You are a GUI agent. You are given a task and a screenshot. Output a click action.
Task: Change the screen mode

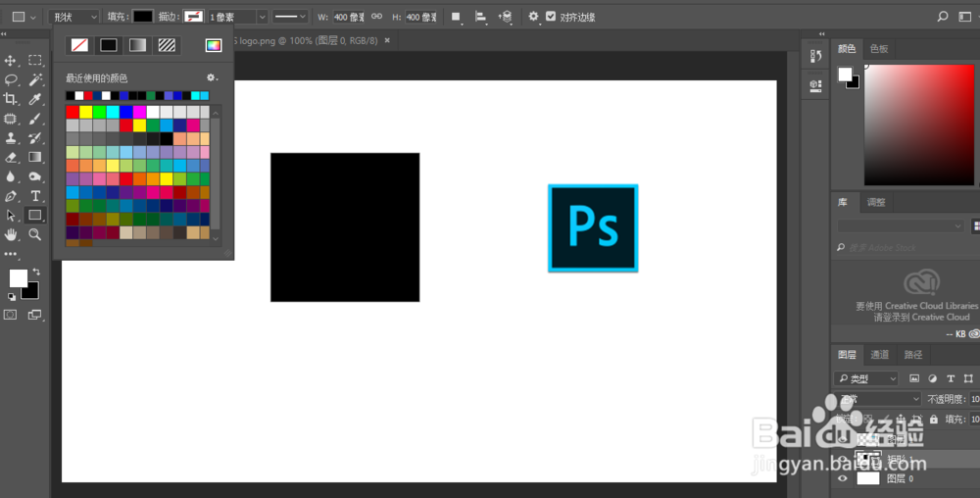(x=35, y=315)
